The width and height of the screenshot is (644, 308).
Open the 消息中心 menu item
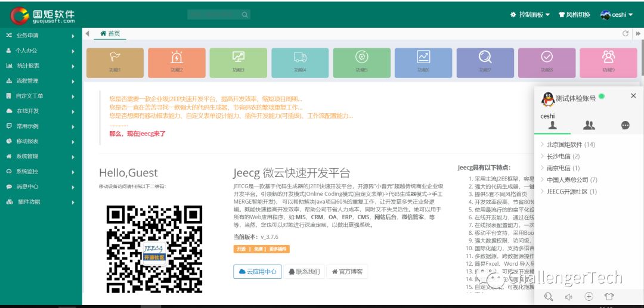point(41,186)
